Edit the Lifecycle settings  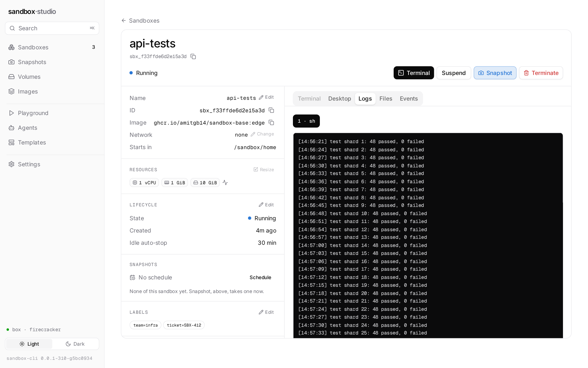click(x=266, y=205)
